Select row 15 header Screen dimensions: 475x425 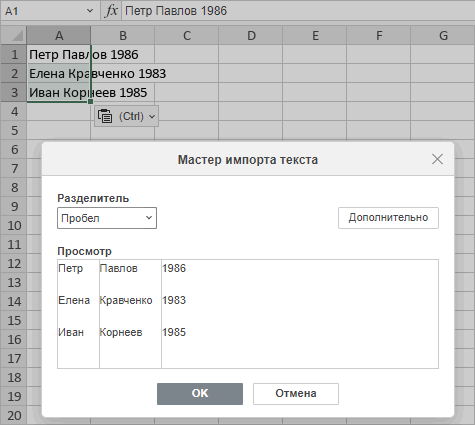pyautogui.click(x=14, y=321)
